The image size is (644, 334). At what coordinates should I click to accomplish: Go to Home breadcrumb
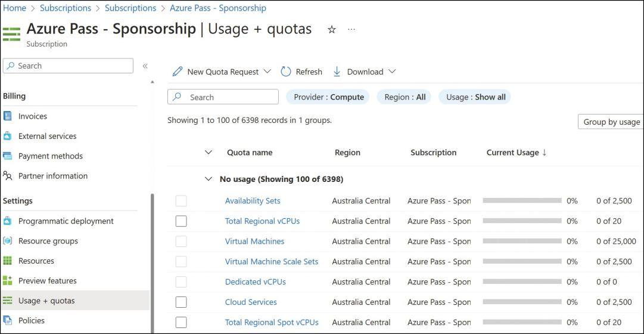click(x=14, y=8)
